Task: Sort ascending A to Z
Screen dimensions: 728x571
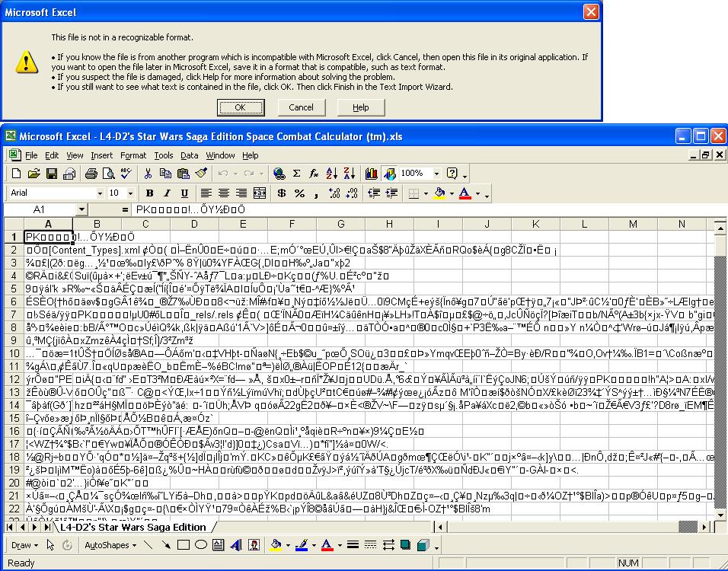Action: pos(332,174)
